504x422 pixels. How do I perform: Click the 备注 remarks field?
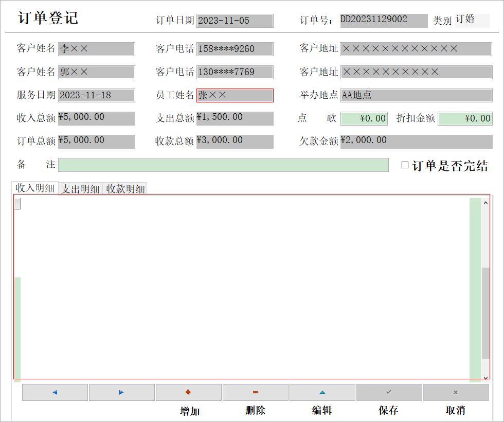tap(223, 165)
